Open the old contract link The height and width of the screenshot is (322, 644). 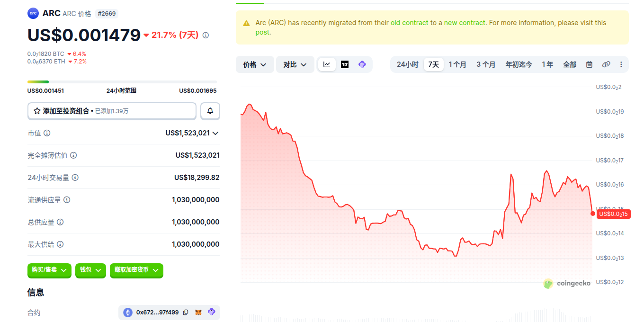pyautogui.click(x=409, y=23)
